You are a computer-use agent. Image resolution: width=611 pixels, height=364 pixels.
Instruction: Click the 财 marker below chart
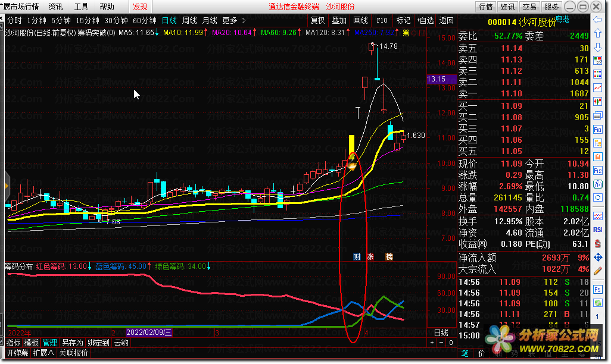pyautogui.click(x=357, y=256)
